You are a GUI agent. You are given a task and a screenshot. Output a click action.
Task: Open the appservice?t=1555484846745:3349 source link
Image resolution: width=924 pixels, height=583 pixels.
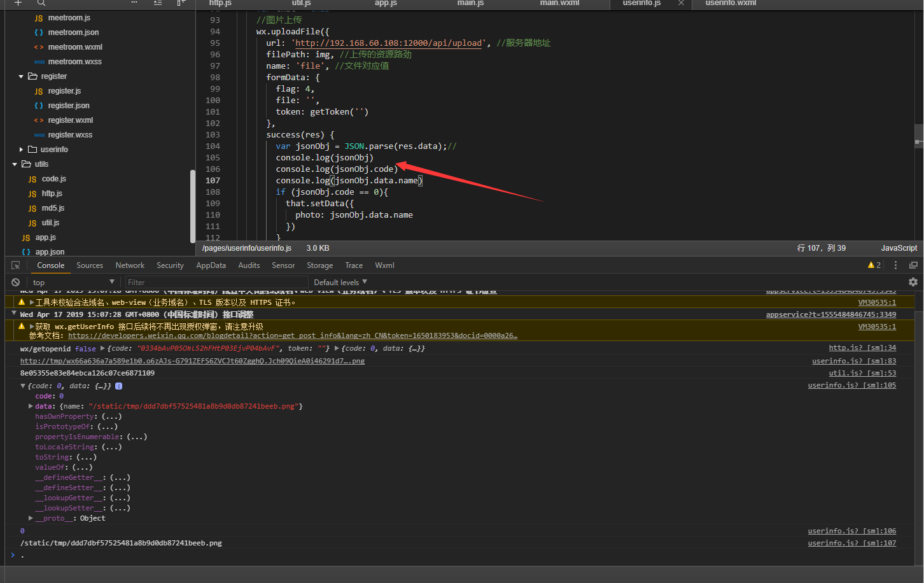831,314
